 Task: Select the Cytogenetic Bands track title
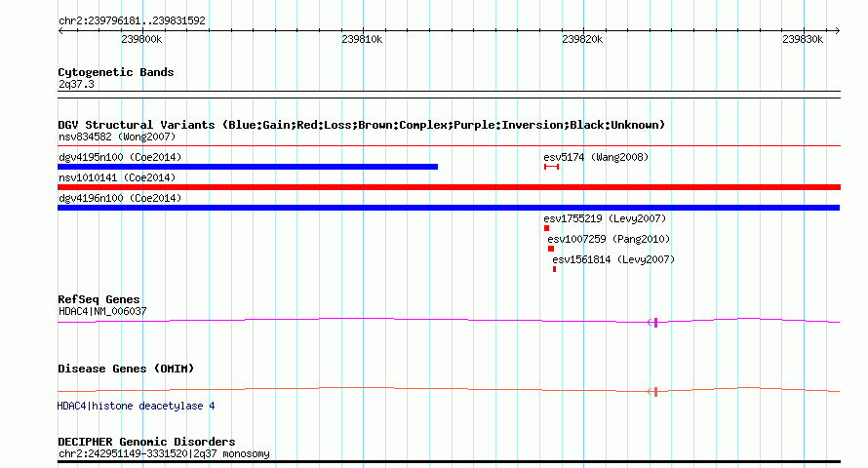pyautogui.click(x=116, y=72)
